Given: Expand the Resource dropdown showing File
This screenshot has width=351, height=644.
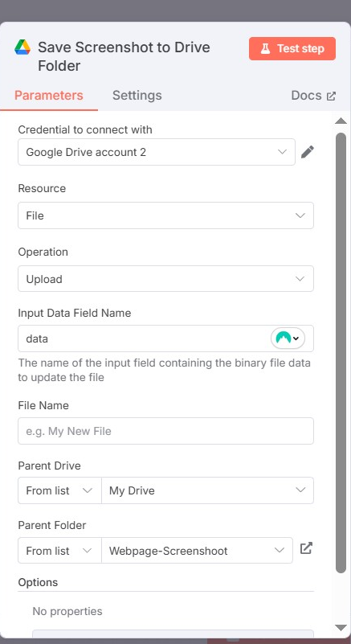Looking at the screenshot, I should coord(165,215).
